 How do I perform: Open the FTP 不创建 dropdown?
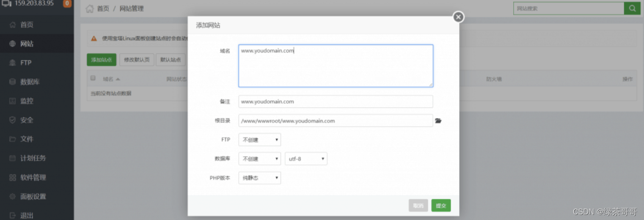(259, 140)
